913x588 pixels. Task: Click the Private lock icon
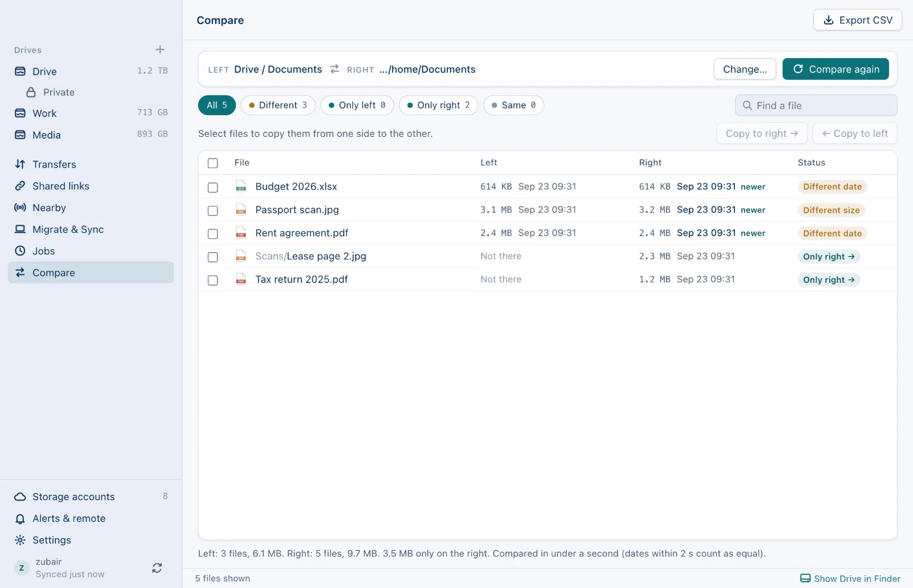point(31,92)
